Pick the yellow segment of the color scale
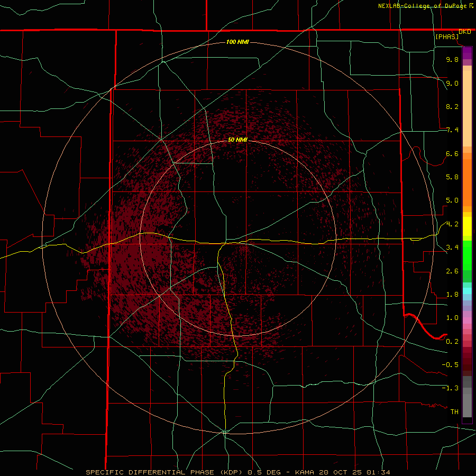 (x=467, y=226)
